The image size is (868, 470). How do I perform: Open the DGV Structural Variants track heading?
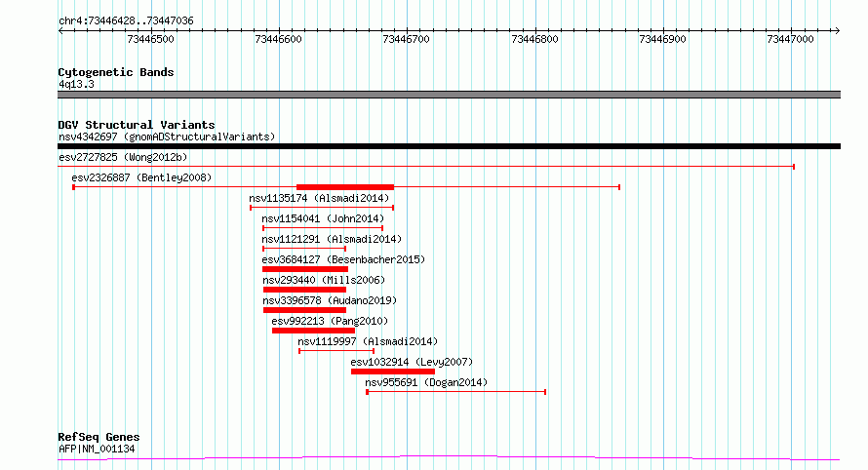[x=137, y=125]
